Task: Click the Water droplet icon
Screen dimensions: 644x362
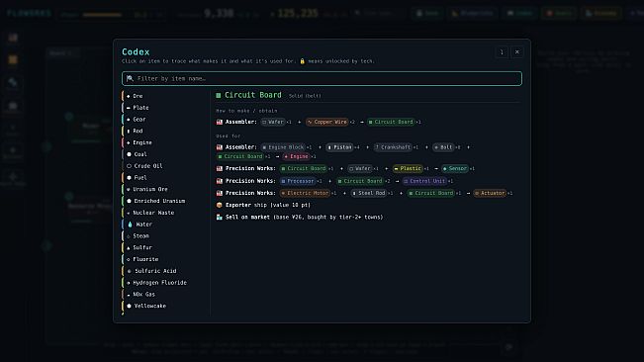Action: tap(130, 225)
